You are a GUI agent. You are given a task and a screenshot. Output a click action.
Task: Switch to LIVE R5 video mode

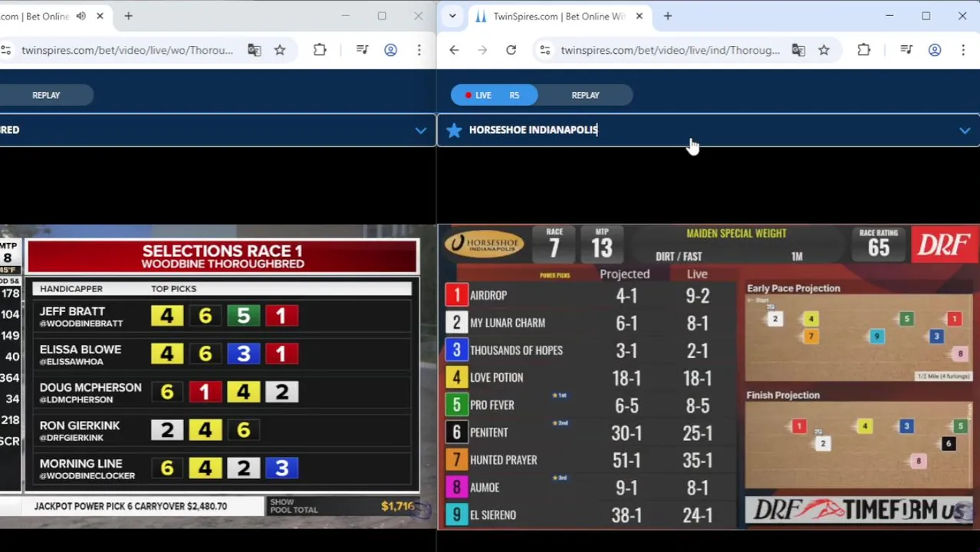tap(494, 95)
